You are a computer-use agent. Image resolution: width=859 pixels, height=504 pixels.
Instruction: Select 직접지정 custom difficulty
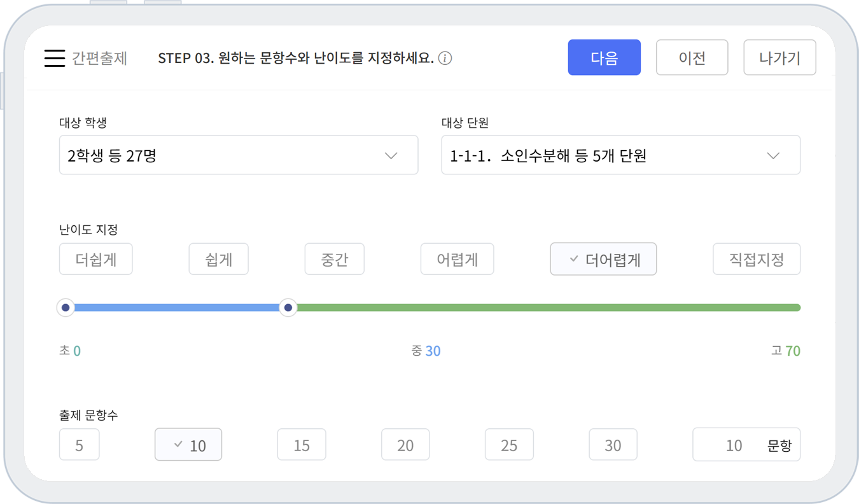(756, 260)
